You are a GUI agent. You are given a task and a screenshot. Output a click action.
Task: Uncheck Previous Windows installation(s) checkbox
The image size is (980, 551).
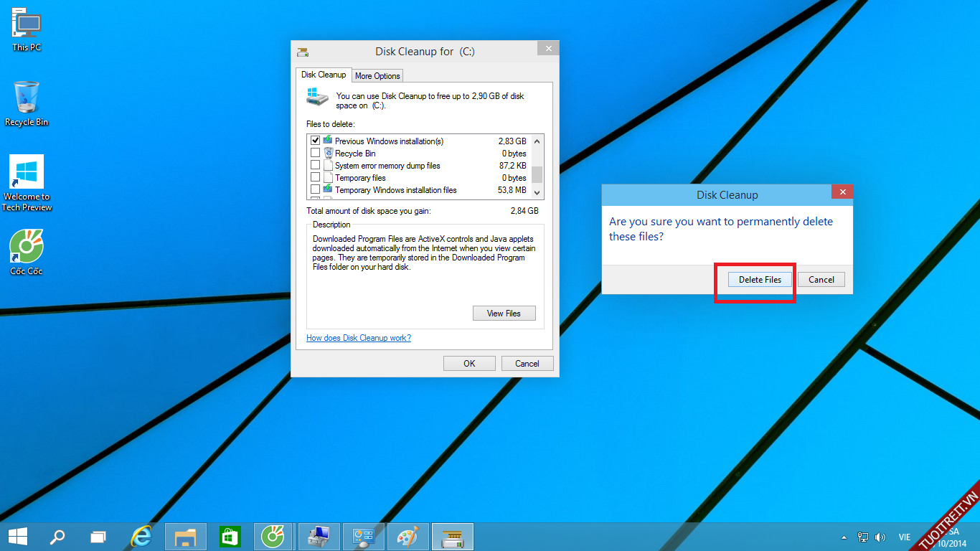coord(315,141)
